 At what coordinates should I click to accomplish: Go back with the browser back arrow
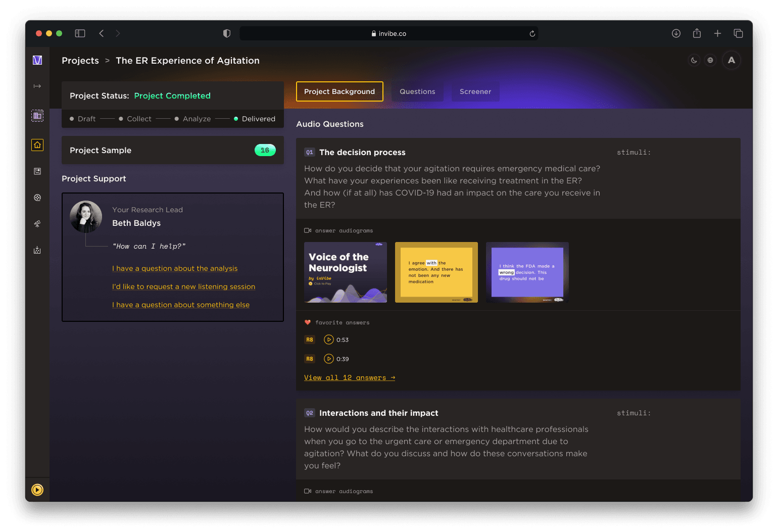pyautogui.click(x=102, y=33)
